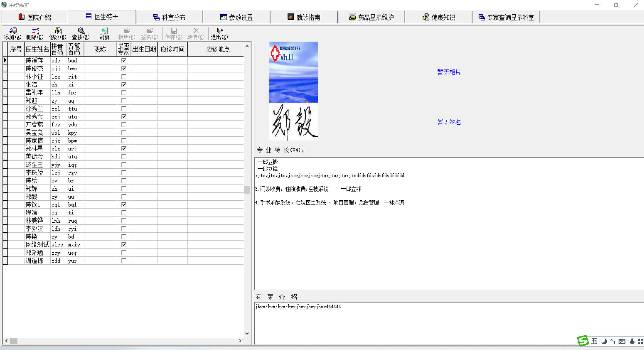This screenshot has height=350, width=644.
Task: Click the handwritten signature image
Action: click(293, 122)
